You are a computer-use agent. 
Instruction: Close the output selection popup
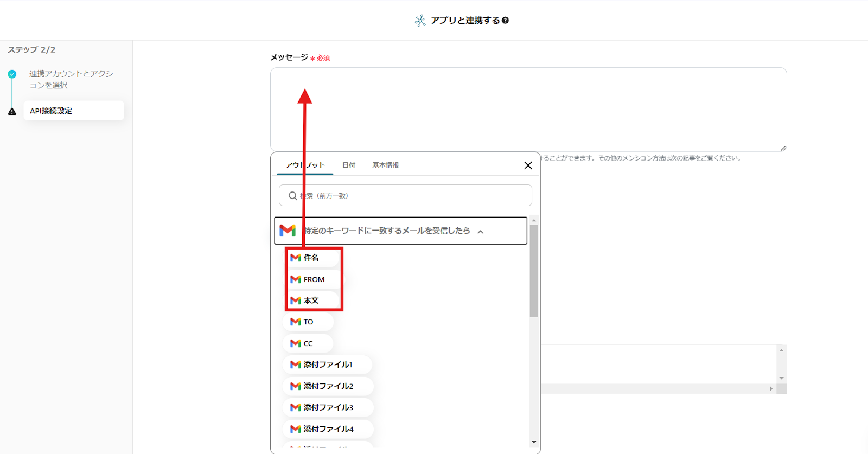tap(528, 165)
